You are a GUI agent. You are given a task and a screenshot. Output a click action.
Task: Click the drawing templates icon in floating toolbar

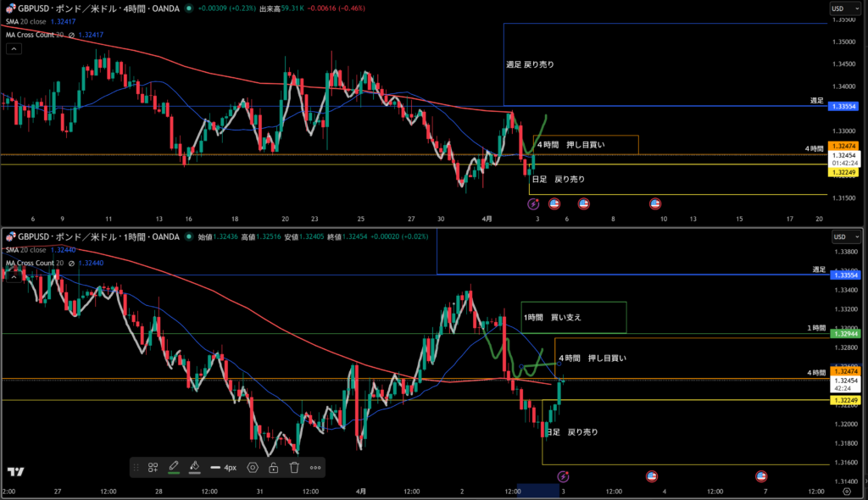(x=153, y=467)
